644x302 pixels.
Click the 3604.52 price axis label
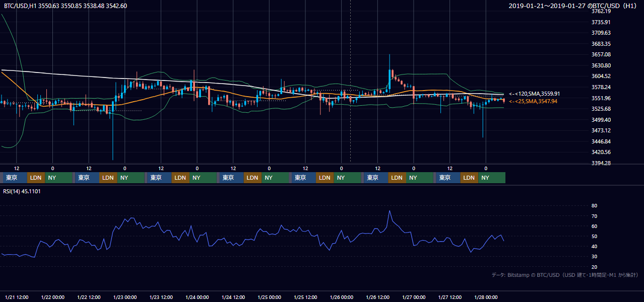(601, 77)
